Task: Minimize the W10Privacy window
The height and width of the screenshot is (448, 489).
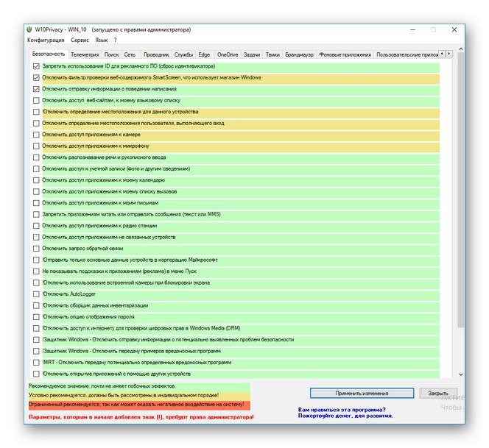Action: point(412,29)
